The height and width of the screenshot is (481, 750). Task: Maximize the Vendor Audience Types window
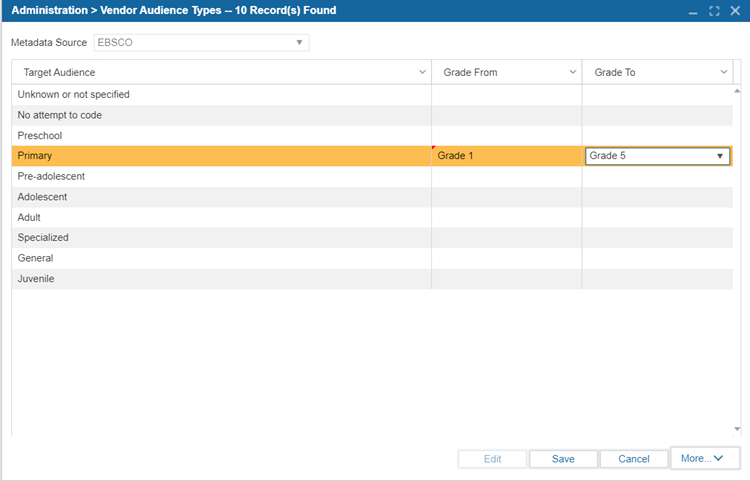point(714,11)
